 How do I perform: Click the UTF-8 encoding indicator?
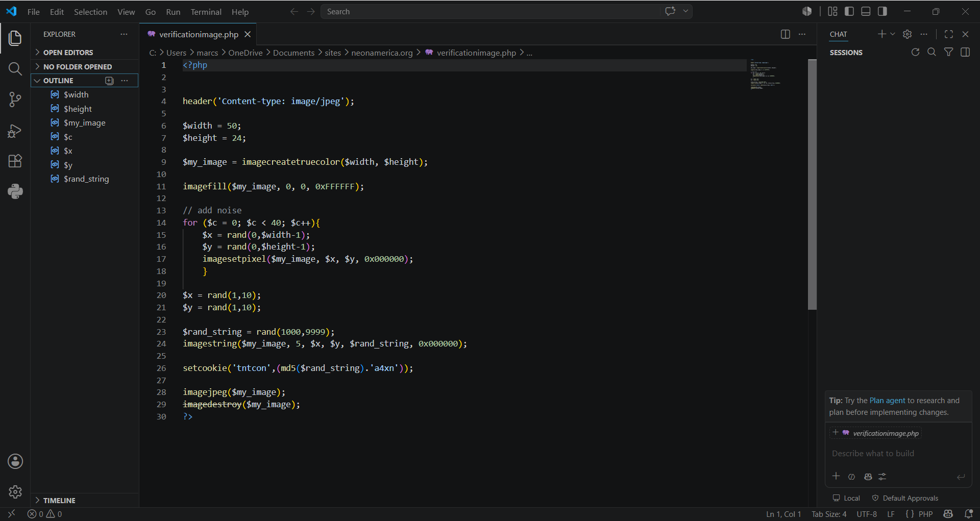tap(867, 514)
